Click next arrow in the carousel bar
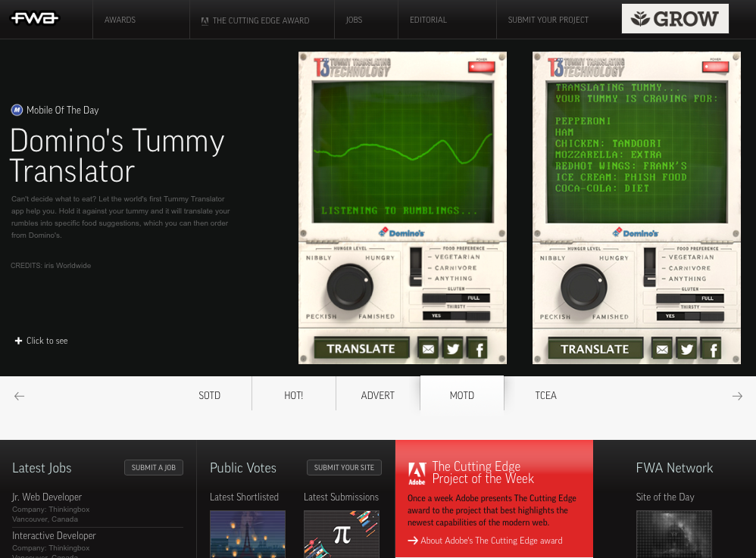This screenshot has width=756, height=558. [x=737, y=396]
